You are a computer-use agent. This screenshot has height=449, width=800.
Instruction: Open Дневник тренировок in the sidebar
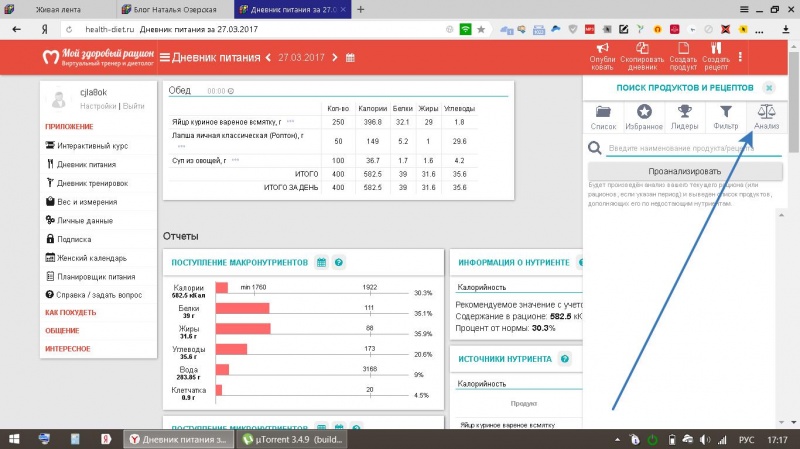(91, 182)
